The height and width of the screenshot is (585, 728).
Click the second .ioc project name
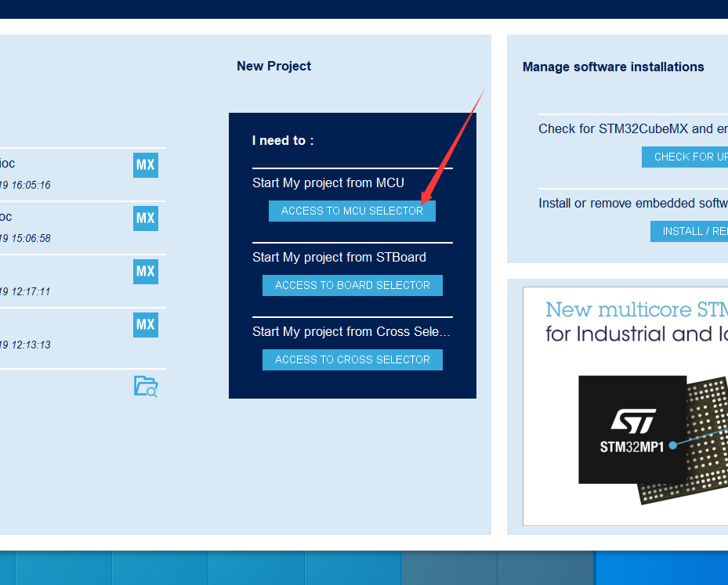[x=6, y=216]
